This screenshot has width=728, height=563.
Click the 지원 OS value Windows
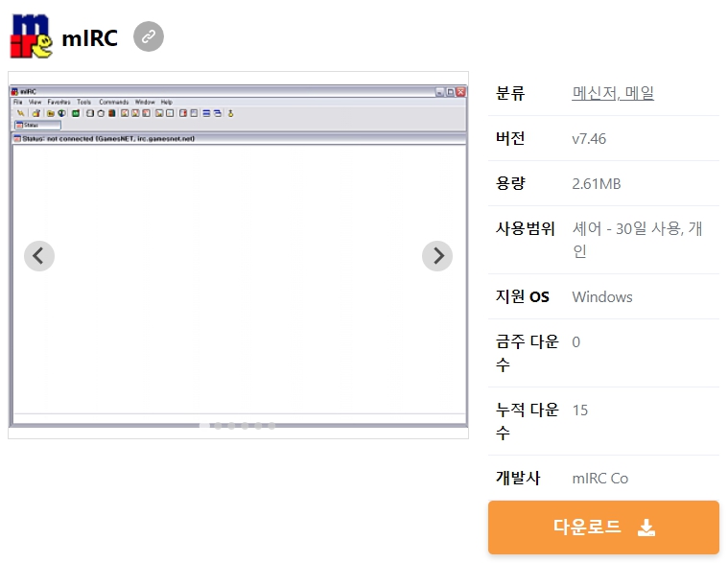[x=602, y=296]
